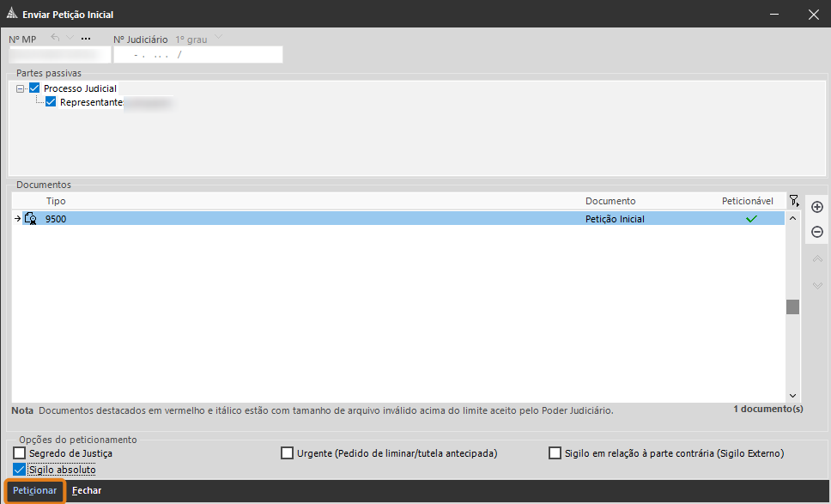Click the Nº Judiciário input field
831x504 pixels.
tap(198, 55)
